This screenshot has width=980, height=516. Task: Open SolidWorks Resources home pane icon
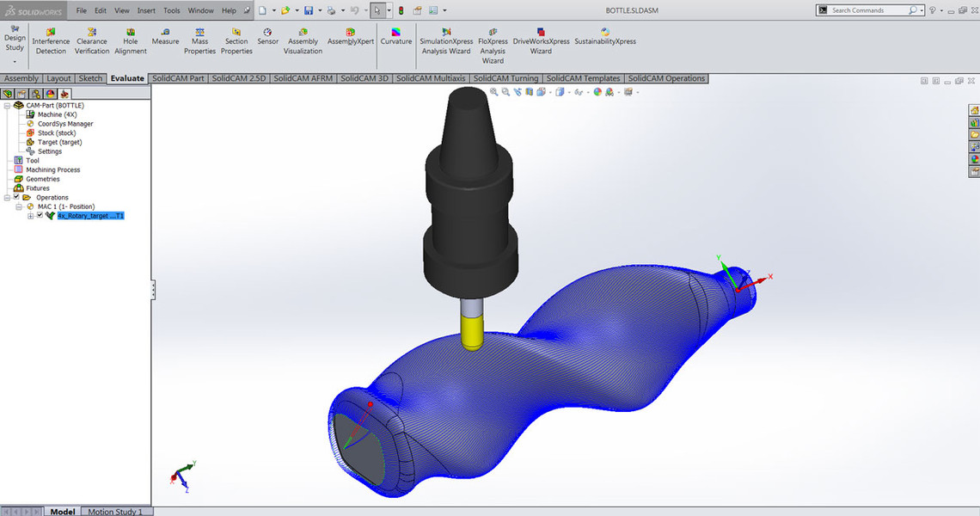click(974, 110)
